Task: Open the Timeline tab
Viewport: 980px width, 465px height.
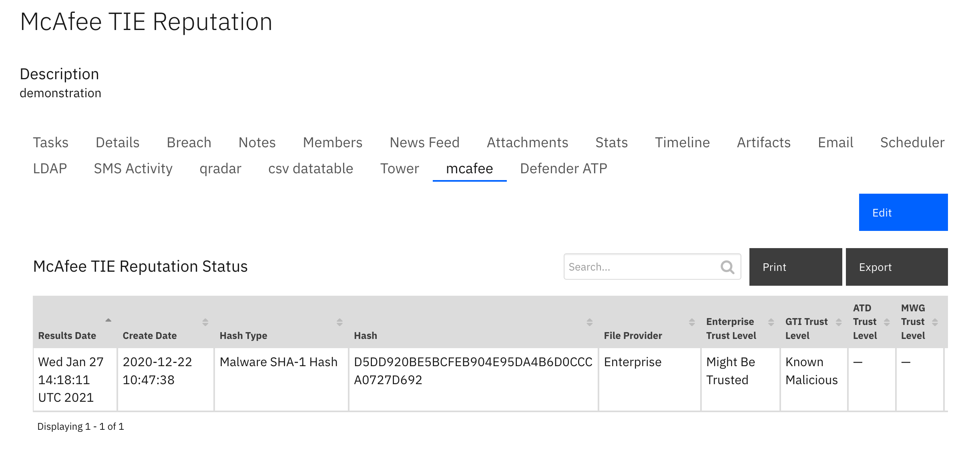Action: coord(682,142)
